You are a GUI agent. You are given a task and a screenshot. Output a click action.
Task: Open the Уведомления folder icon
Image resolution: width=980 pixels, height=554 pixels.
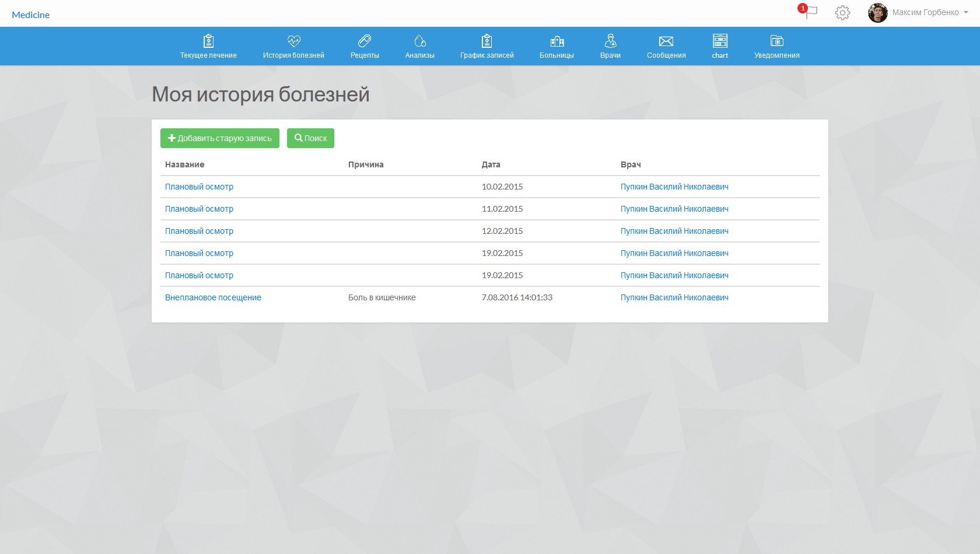tap(777, 41)
